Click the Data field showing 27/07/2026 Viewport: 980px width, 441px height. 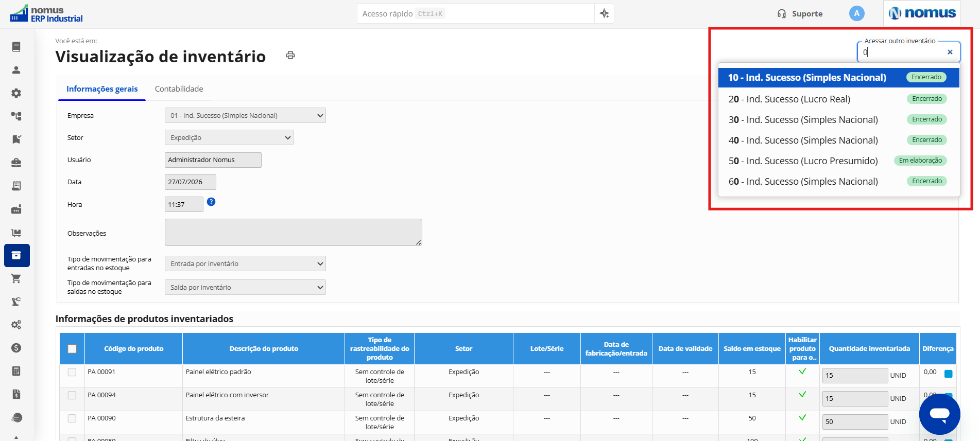pyautogui.click(x=190, y=182)
